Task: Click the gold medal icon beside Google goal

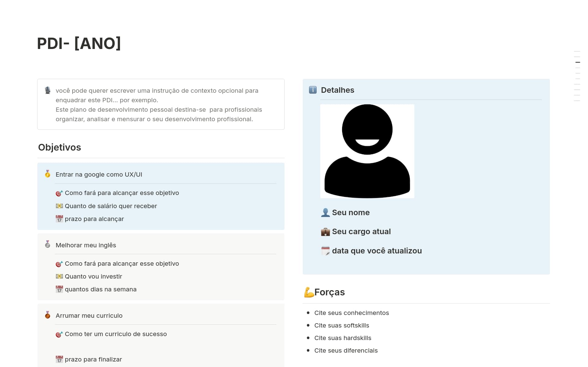Action: coord(47,174)
